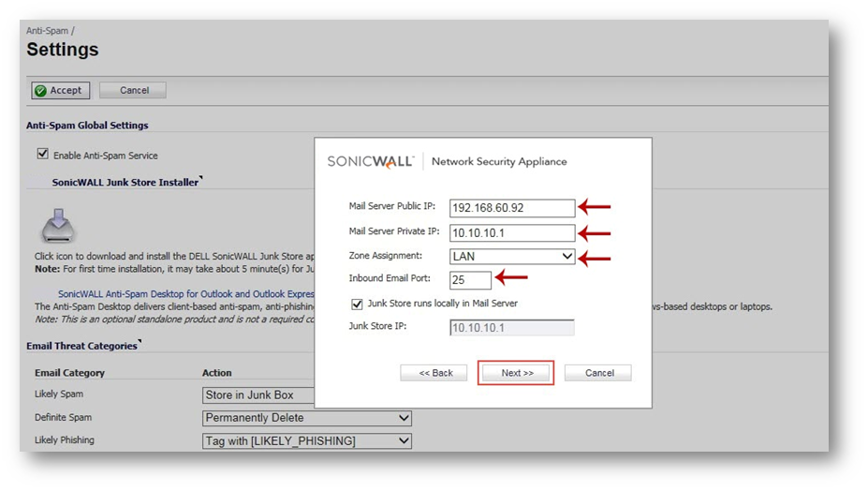
Task: Open the Likely Phishing action dropdown
Action: click(x=307, y=441)
